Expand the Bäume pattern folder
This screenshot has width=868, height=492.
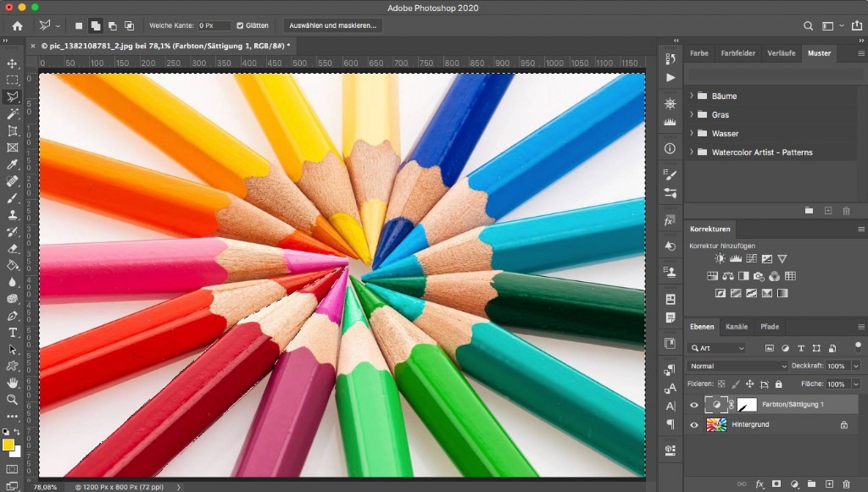tap(692, 96)
